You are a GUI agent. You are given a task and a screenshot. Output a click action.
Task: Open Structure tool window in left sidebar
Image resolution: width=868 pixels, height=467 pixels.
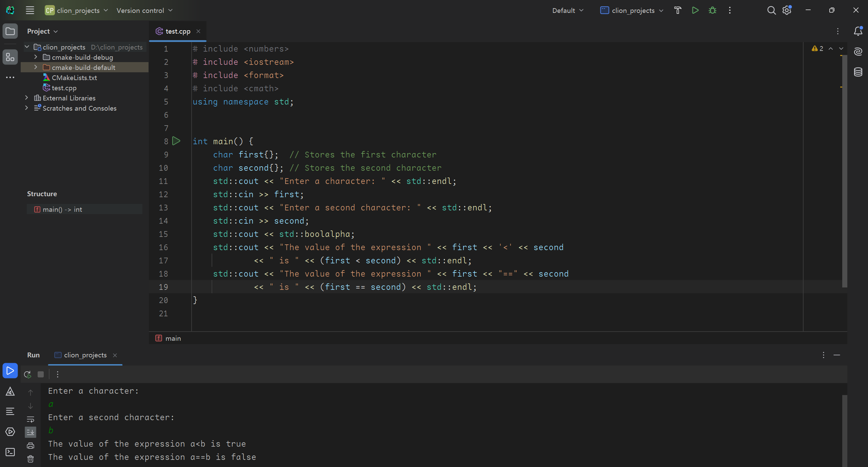click(x=10, y=57)
